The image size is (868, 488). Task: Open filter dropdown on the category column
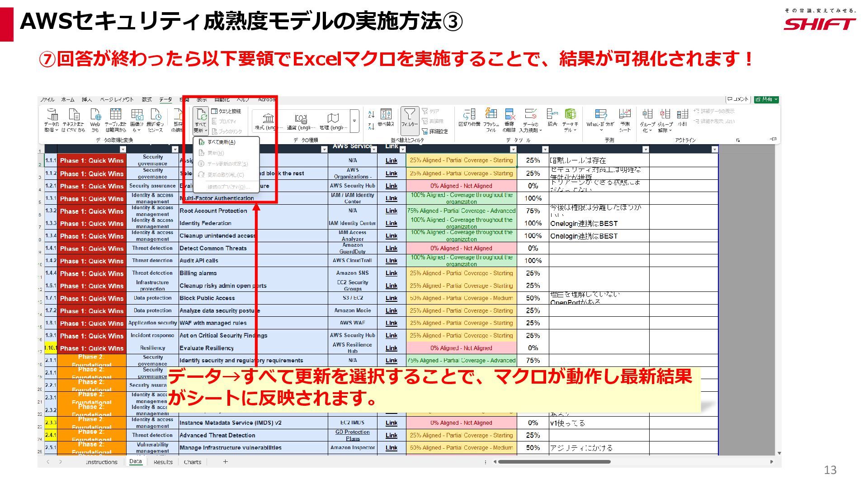(x=175, y=149)
